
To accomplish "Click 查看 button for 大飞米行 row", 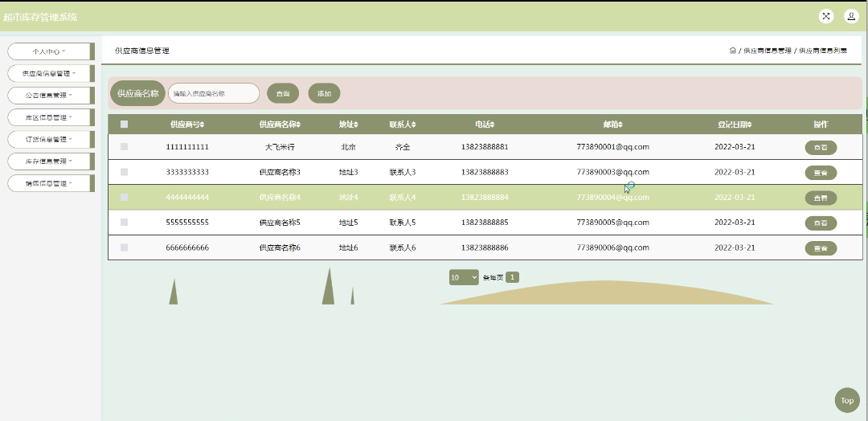I will coord(821,148).
